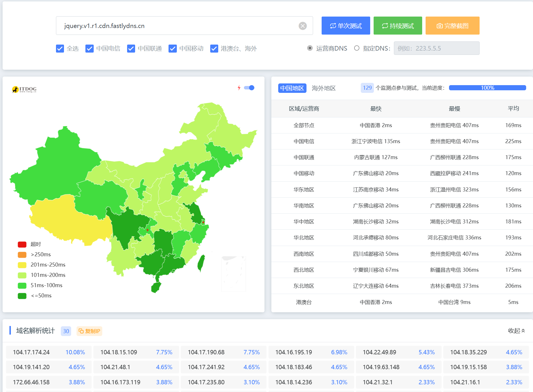Collapse the domain resolution stats with 收起
Viewport: 533px width, 392px height.
516,331
